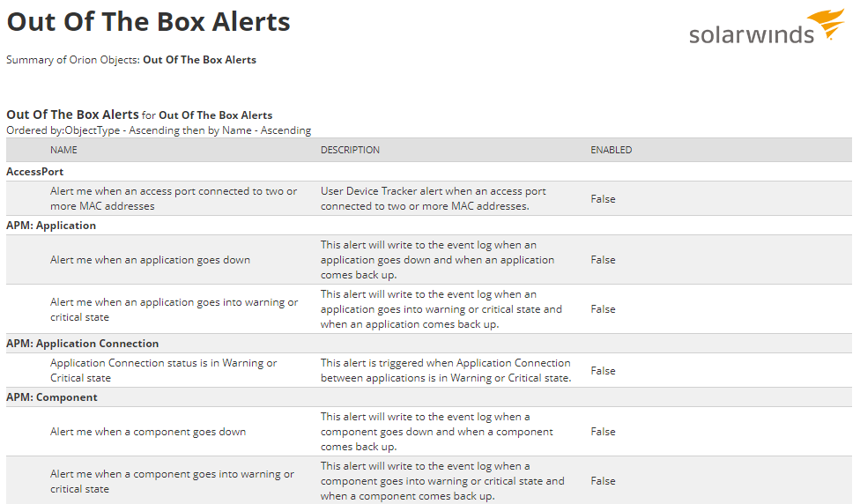Open 'application goes into warning or critical state' alert

[x=174, y=309]
